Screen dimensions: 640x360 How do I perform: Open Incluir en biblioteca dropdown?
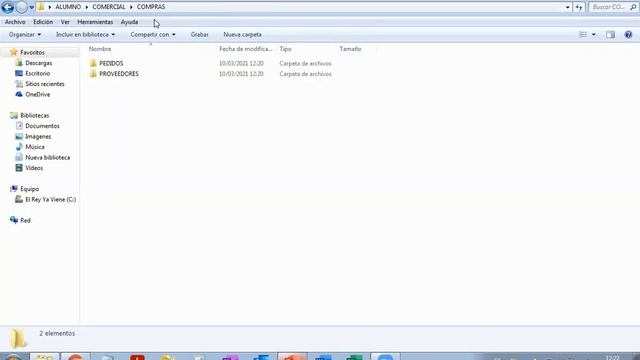click(85, 35)
